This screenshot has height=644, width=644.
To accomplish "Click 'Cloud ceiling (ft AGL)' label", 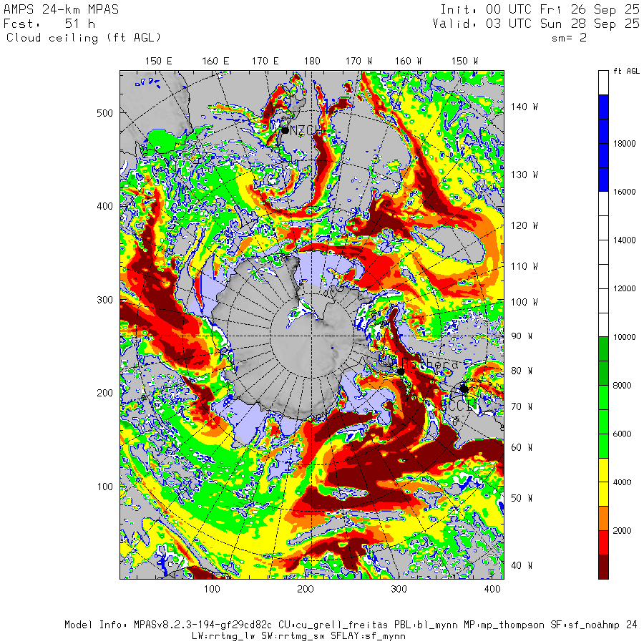I will [x=84, y=38].
